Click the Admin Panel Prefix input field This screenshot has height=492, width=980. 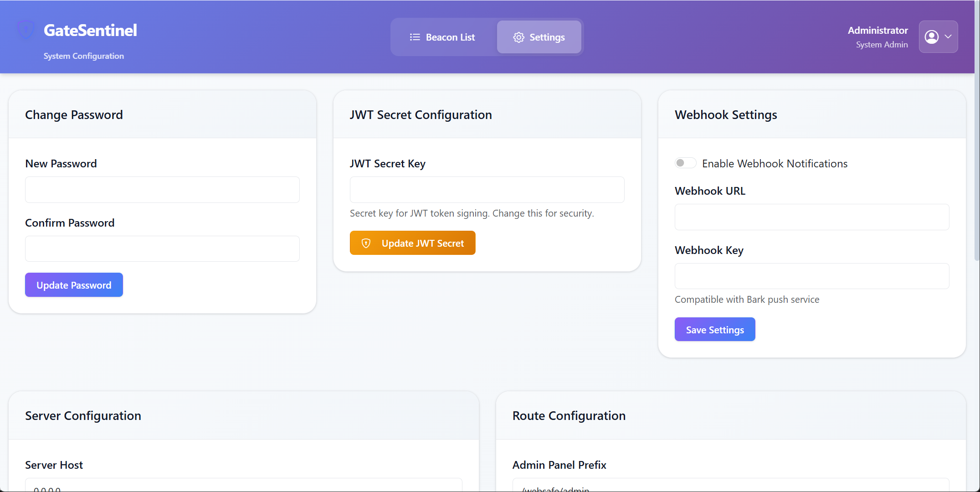point(729,488)
